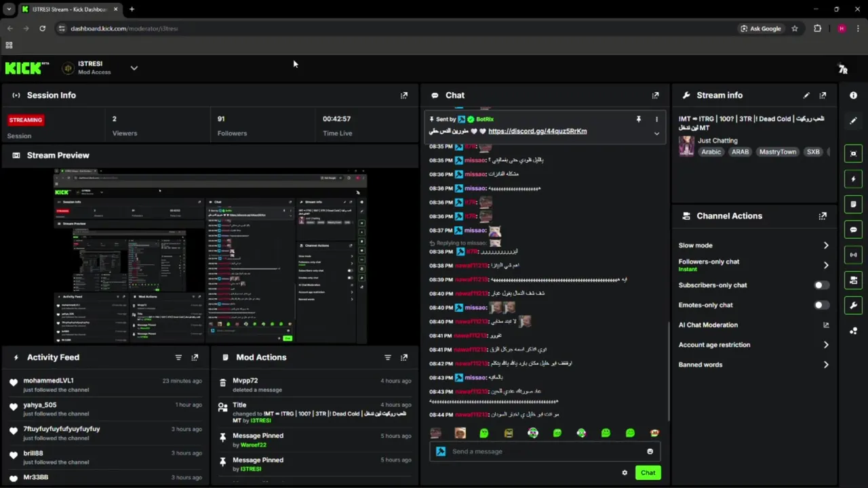
Task: Toggle Stream info panel via wrench icon
Action: pyautogui.click(x=853, y=305)
